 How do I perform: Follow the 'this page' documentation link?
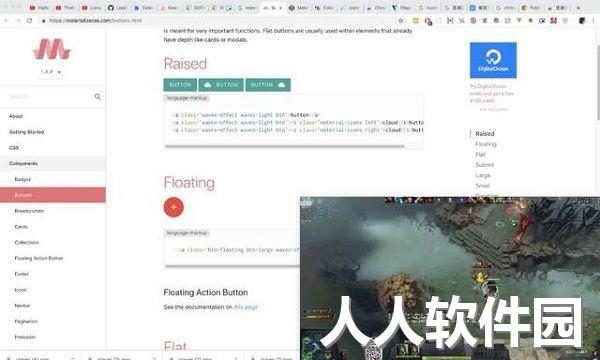pyautogui.click(x=246, y=307)
